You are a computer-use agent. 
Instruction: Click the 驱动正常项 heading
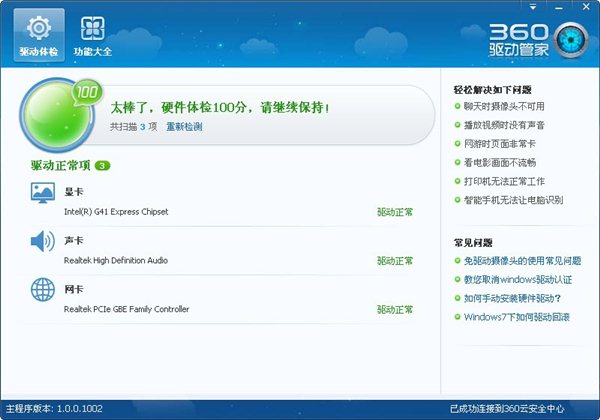click(60, 166)
